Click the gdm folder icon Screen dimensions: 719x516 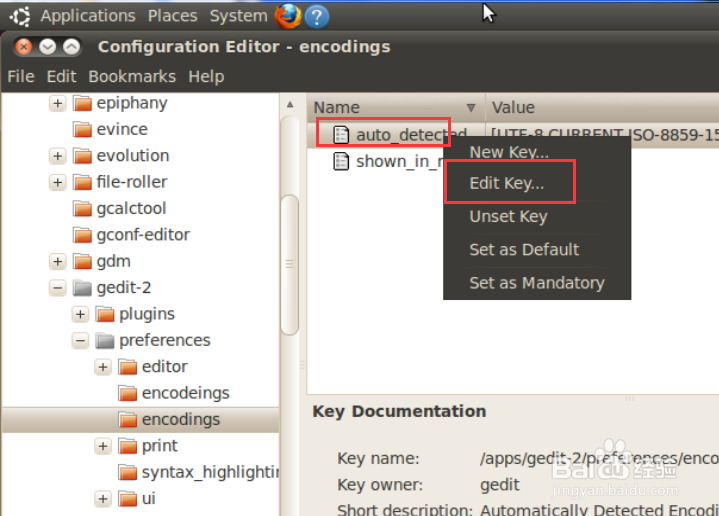tap(83, 261)
